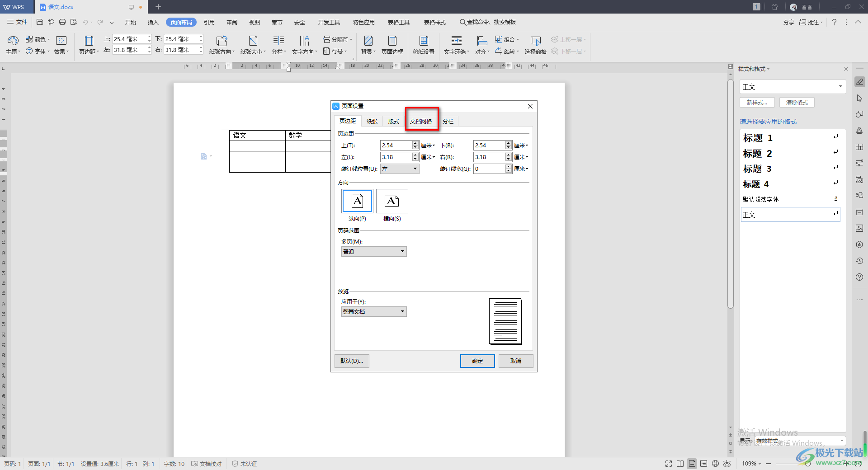Click the vertical document scrollbar
Image resolution: width=868 pixels, height=470 pixels.
(731, 194)
